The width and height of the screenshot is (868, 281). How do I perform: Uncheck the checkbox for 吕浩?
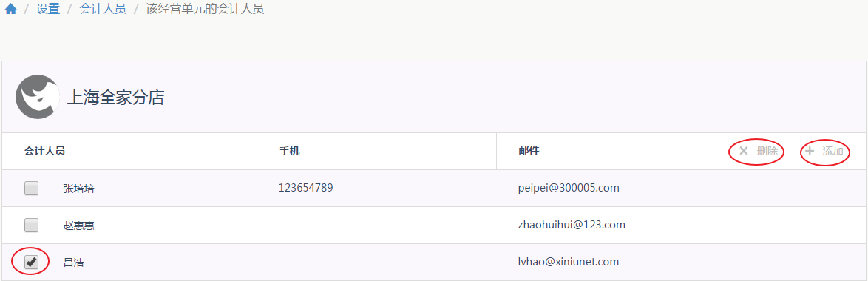[32, 262]
